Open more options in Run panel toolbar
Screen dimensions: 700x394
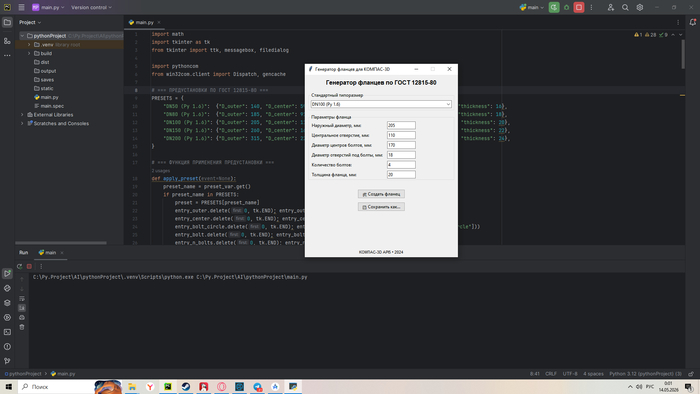41,266
